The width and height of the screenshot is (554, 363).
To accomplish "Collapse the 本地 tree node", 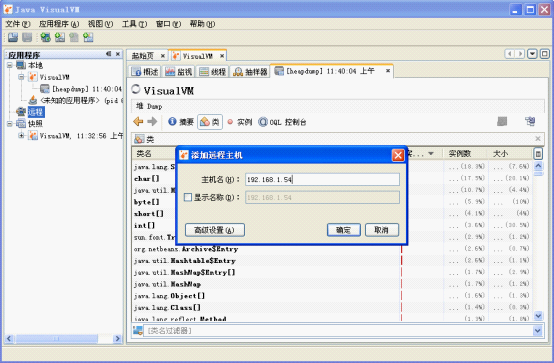I will click(x=10, y=65).
